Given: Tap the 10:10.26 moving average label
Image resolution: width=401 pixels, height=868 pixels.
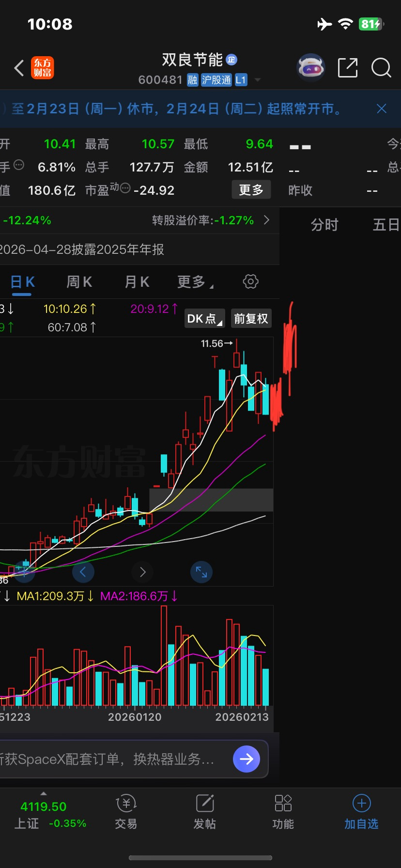Looking at the screenshot, I should pos(70,309).
